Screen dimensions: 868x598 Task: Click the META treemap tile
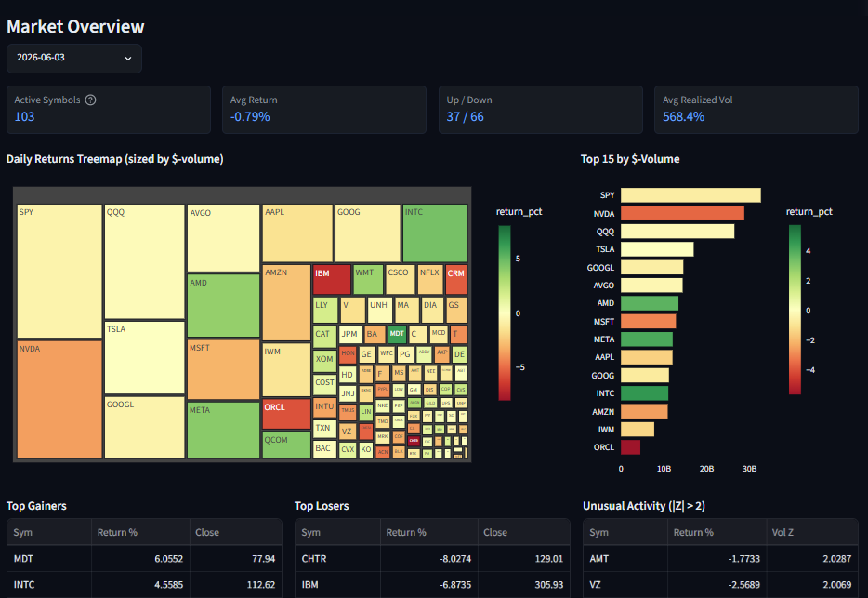[x=223, y=430]
